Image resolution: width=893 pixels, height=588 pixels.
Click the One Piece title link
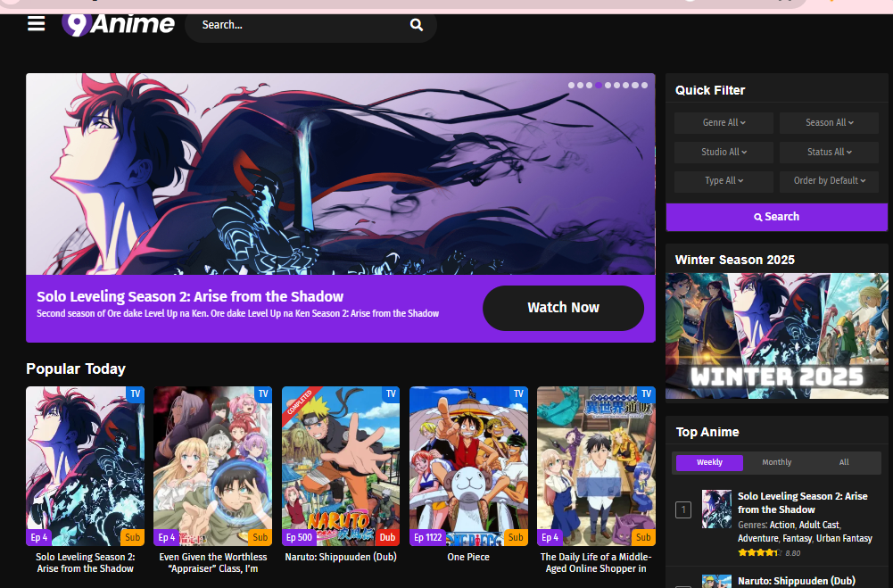pyautogui.click(x=468, y=558)
